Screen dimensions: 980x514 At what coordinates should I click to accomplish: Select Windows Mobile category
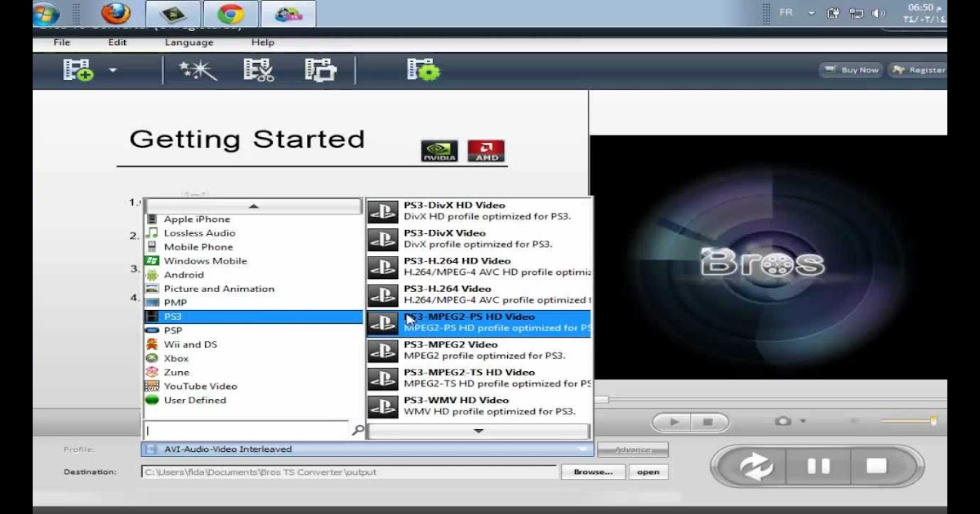253,260
